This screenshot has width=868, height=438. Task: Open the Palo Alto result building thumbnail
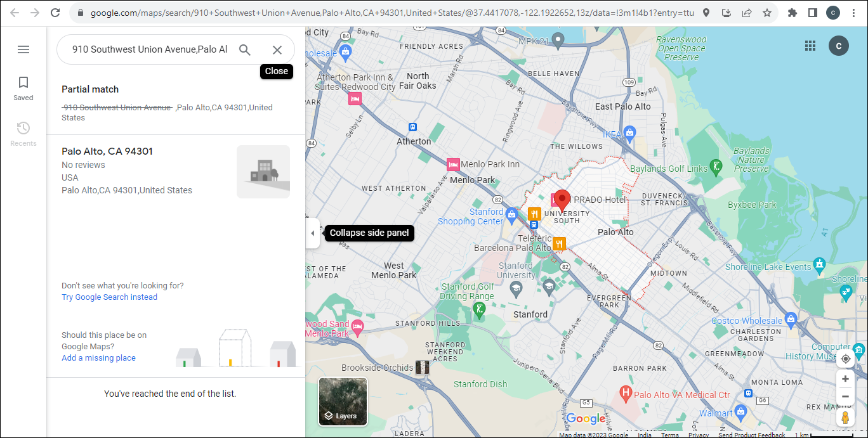coord(263,172)
